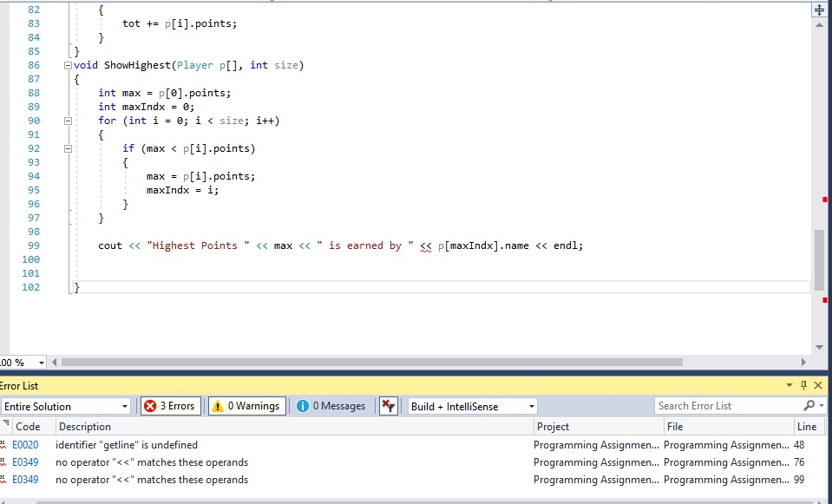
Task: Select the 'no operator "<<"' description on line 76 row
Action: coord(152,462)
